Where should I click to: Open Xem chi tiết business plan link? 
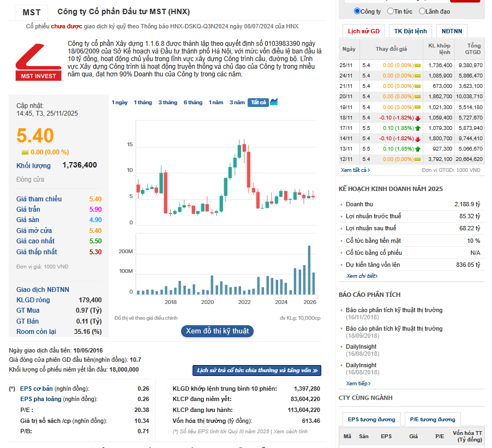[362, 276]
